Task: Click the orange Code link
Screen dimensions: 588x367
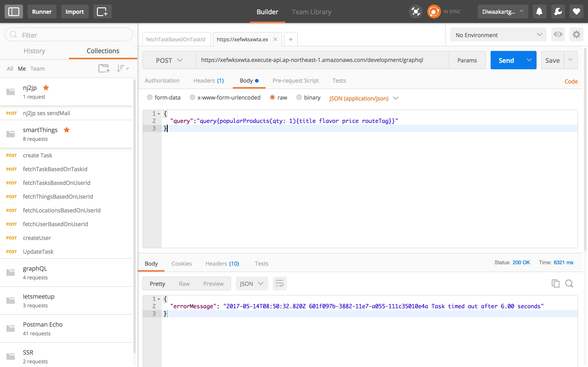Action: pyautogui.click(x=571, y=81)
